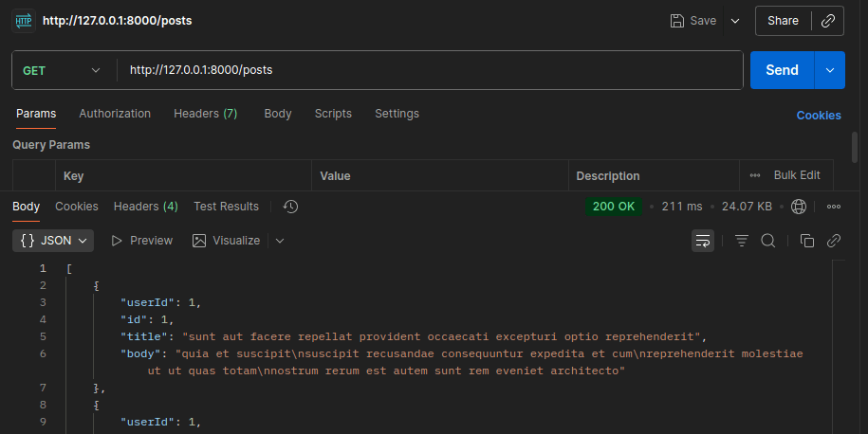Click the filter response icon
868x434 pixels.
[742, 241]
